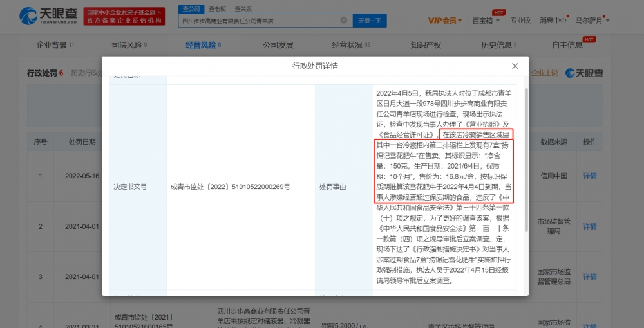Image resolution: width=644 pixels, height=328 pixels.
Task: Click the HOT badge on 百宝箱
Action: (x=498, y=12)
